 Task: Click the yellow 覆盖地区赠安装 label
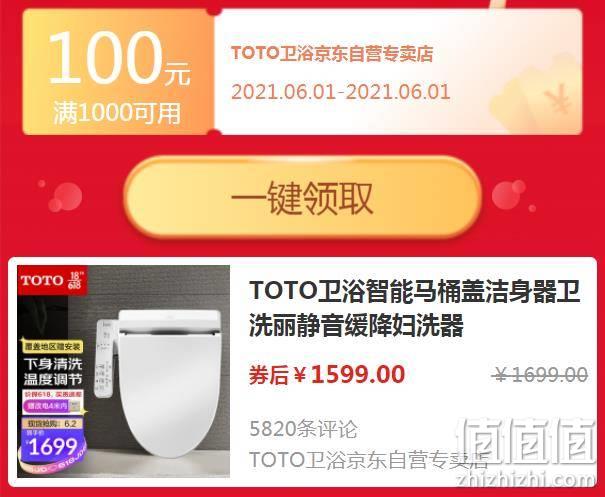pyautogui.click(x=52, y=346)
